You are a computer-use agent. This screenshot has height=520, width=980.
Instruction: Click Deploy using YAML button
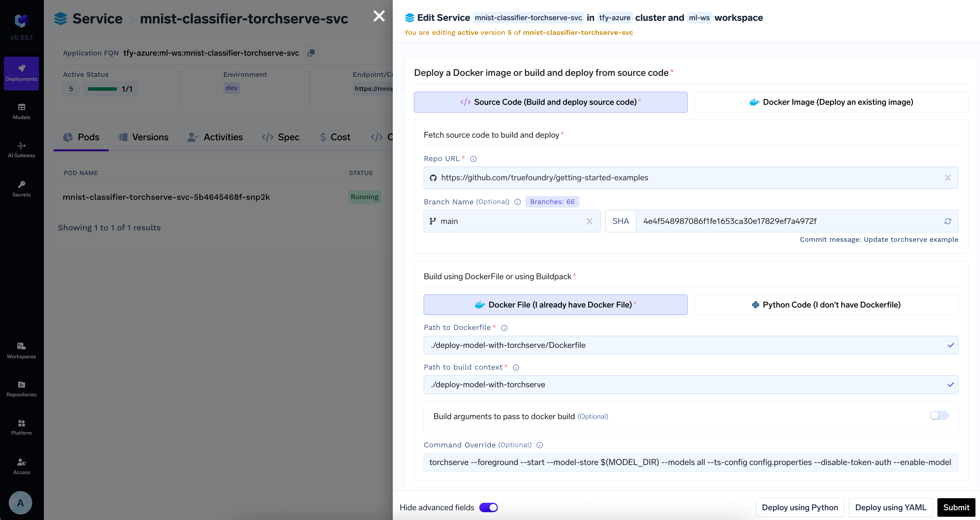[891, 507]
